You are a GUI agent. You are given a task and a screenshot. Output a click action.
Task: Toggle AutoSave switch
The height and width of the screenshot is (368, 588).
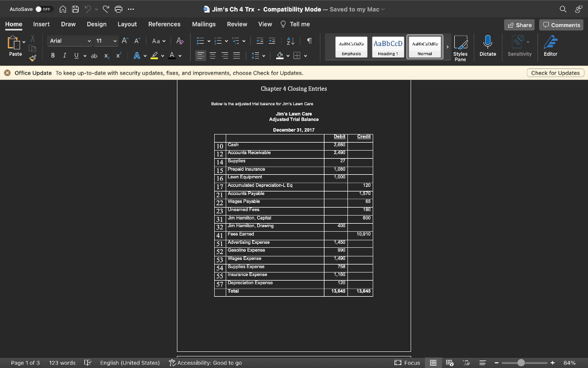pyautogui.click(x=44, y=9)
